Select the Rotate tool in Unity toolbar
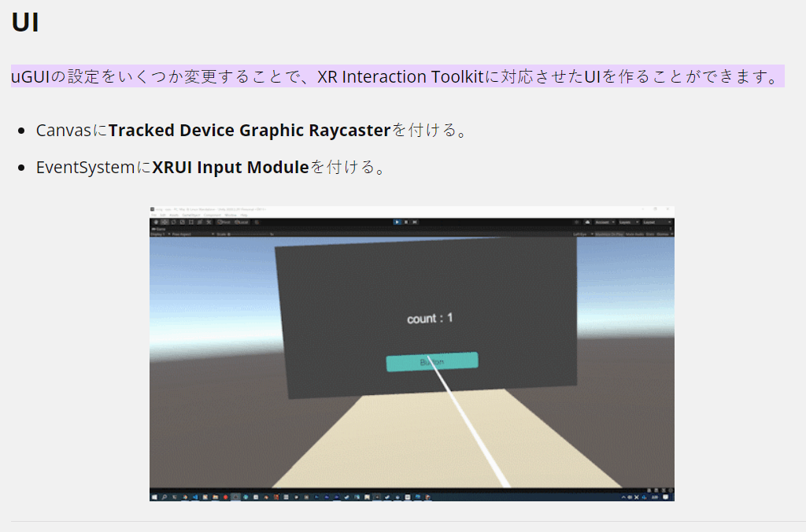This screenshot has height=532, width=806. pos(174,222)
